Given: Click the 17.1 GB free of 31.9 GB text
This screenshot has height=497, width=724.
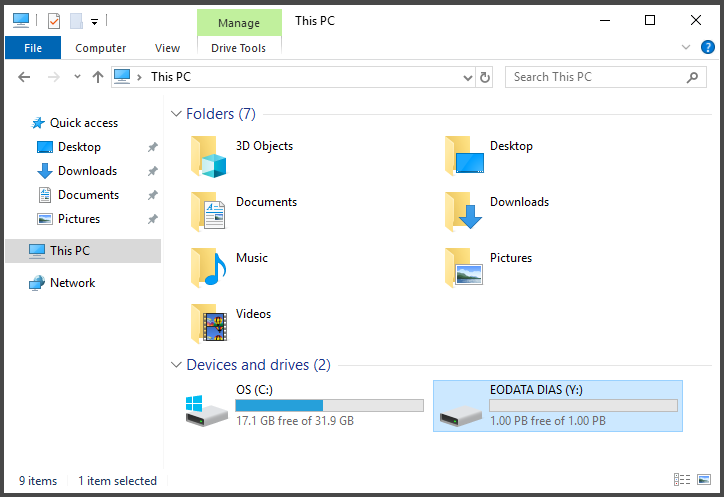Looking at the screenshot, I should point(295,421).
